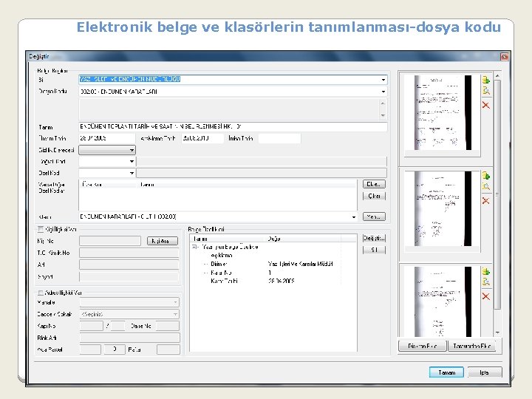The image size is (532, 399).
Task: Zoom icon beside first document thumbnail
Action: point(486,91)
